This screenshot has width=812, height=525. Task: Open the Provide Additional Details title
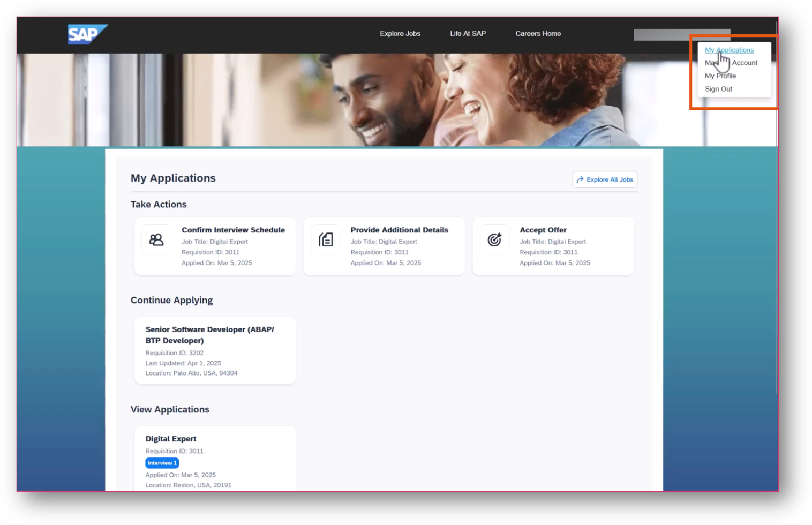tap(399, 230)
